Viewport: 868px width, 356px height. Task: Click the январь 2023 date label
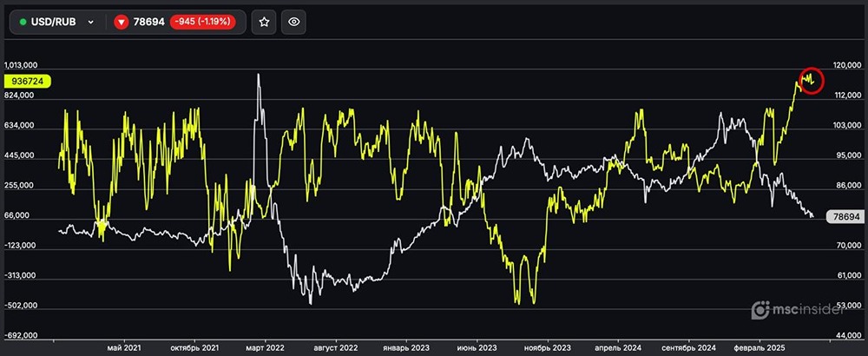(405, 348)
